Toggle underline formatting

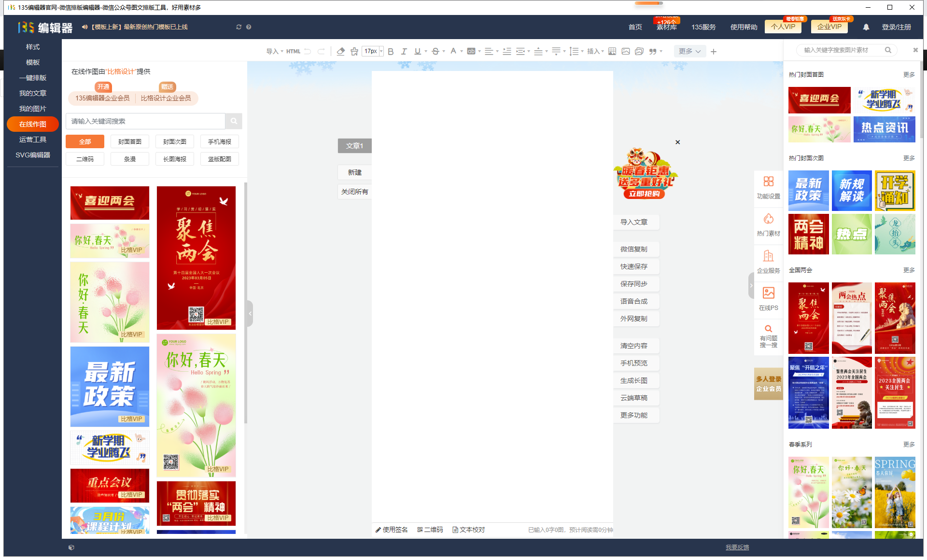(418, 51)
